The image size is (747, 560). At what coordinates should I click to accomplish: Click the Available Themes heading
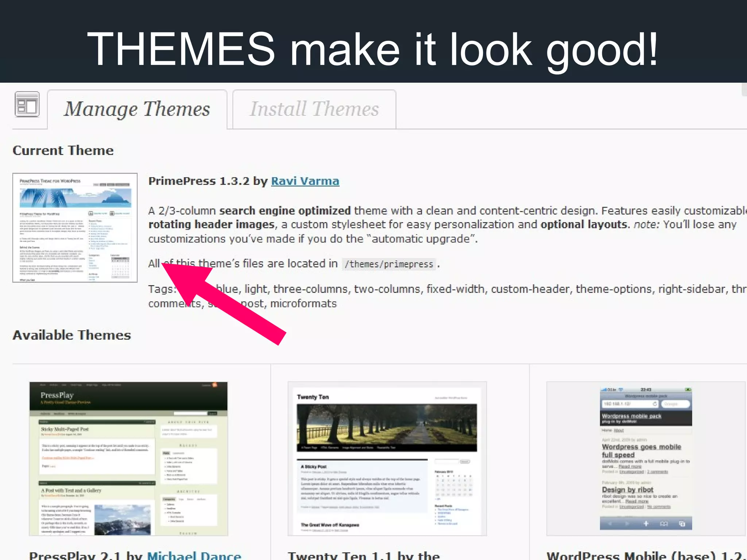(x=72, y=335)
